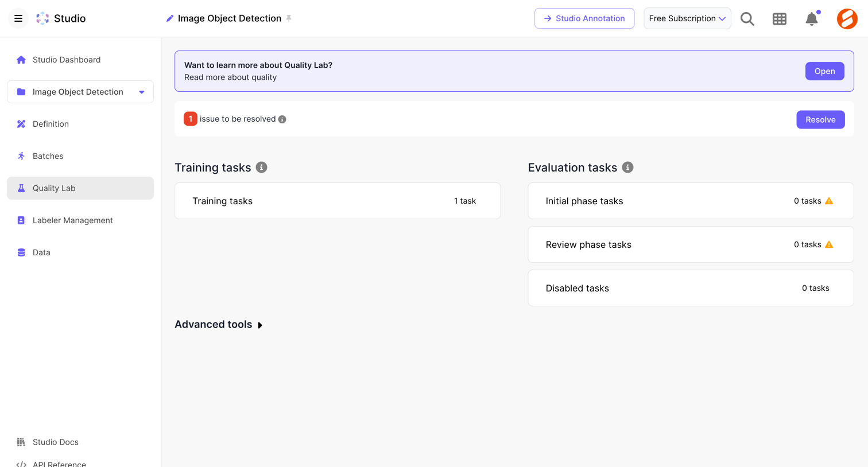This screenshot has height=467, width=868.
Task: Expand the Advanced tools section
Action: tap(219, 325)
